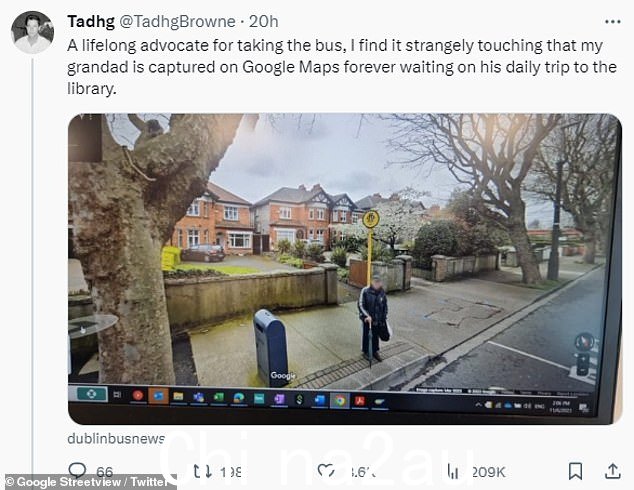Click the purple OneNote taskbar icon
The width and height of the screenshot is (634, 490).
tap(279, 399)
